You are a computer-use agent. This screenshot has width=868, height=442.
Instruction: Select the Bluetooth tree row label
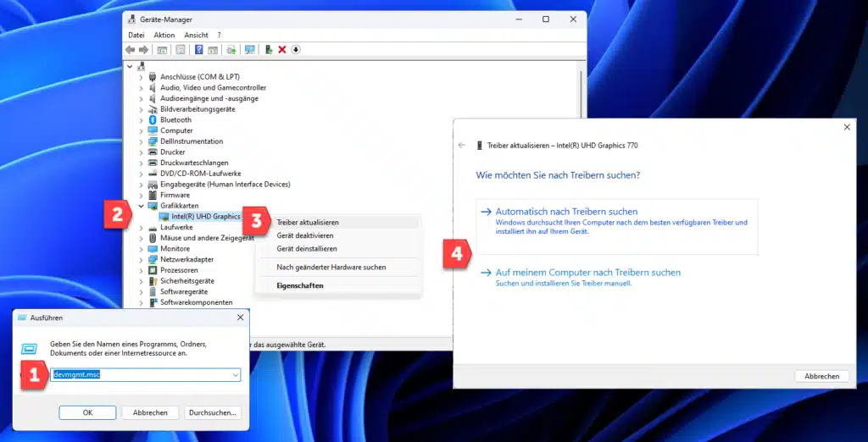tap(176, 120)
